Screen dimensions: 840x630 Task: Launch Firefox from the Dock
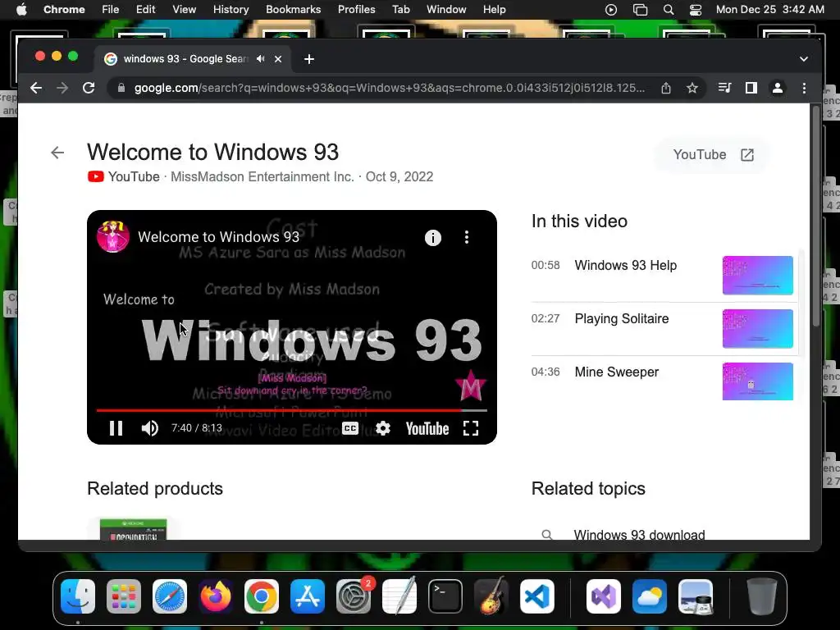tap(216, 596)
